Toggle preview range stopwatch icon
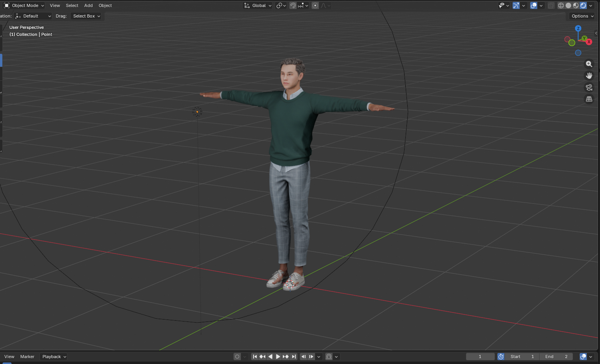 point(501,356)
